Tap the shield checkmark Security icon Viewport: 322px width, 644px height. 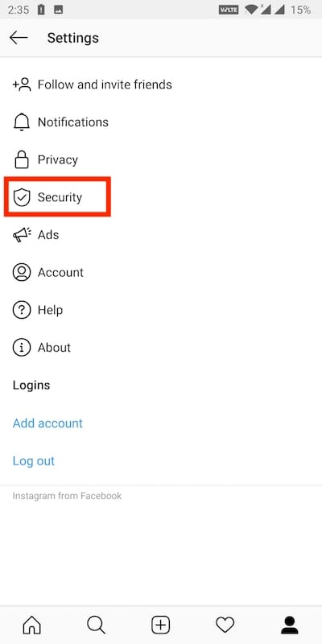click(x=22, y=197)
